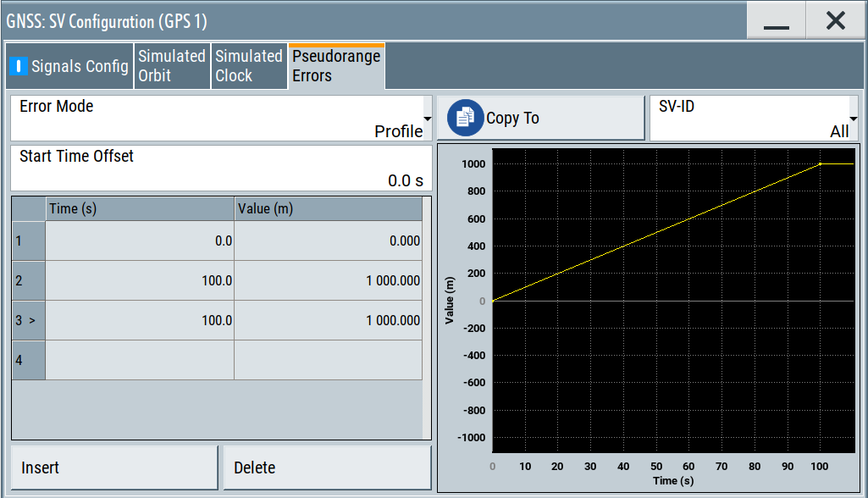Click the Value cell 1 000.000 in row 3
This screenshot has height=498, width=868.
329,321
